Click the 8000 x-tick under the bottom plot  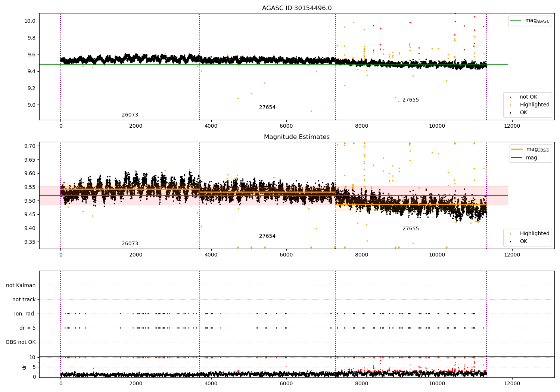362,384
